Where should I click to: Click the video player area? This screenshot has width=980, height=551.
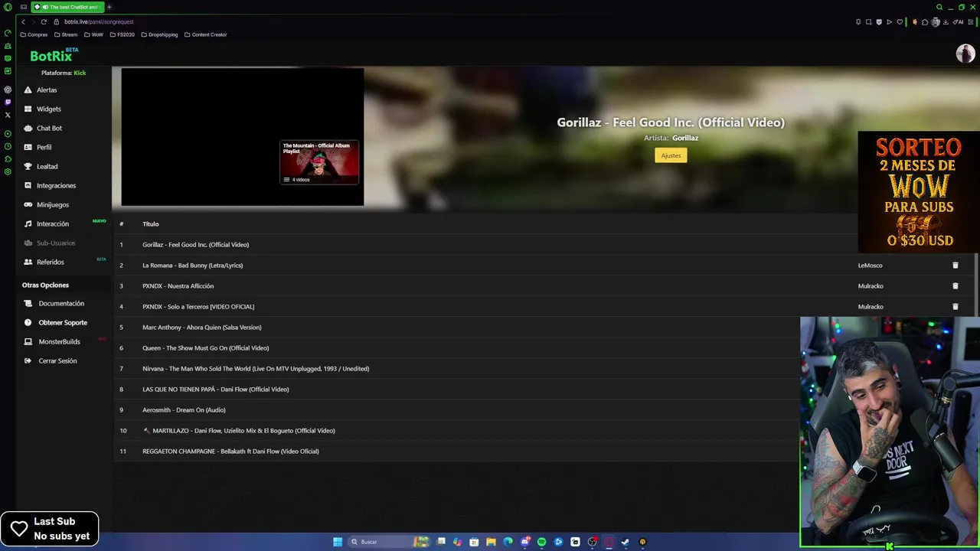tap(242, 137)
